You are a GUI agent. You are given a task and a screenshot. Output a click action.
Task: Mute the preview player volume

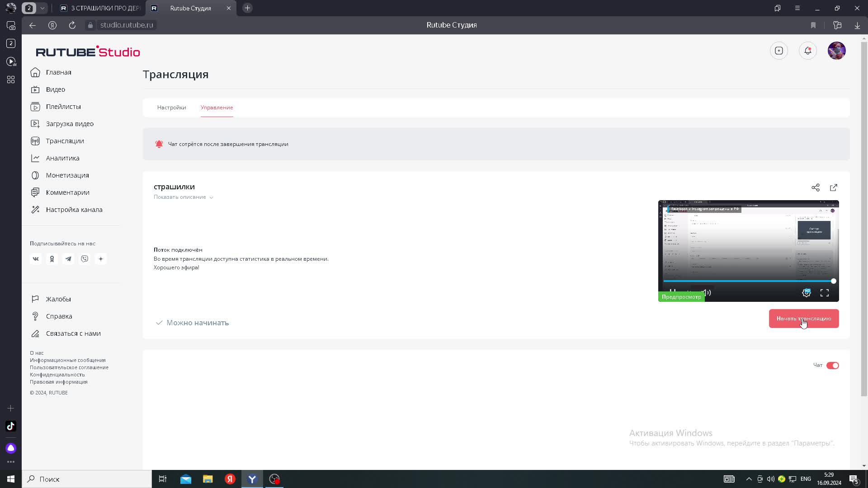click(x=707, y=293)
